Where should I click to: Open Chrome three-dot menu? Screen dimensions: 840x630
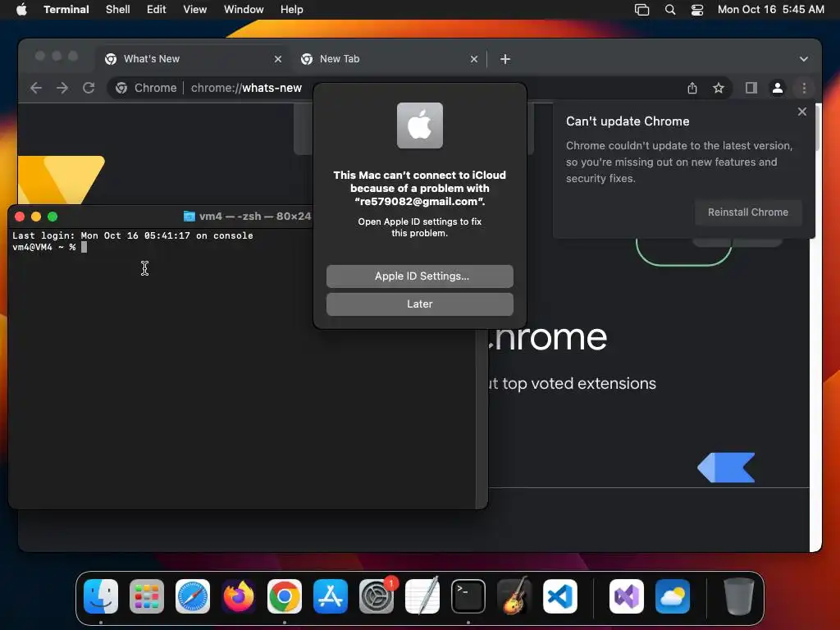coord(804,88)
